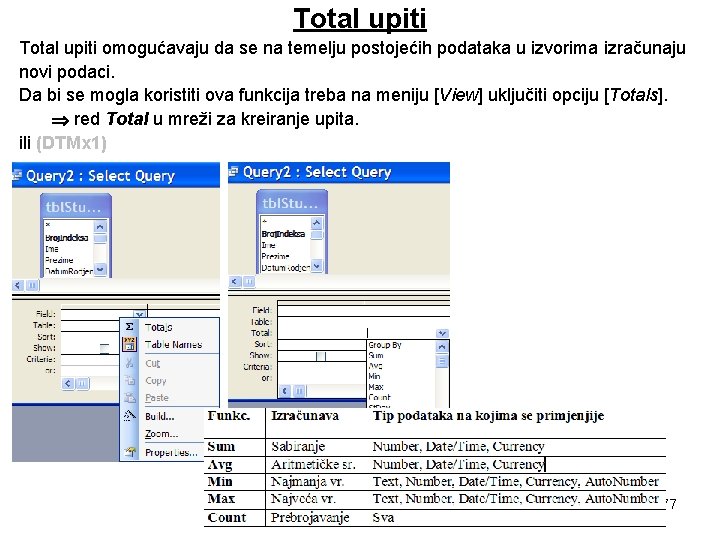Pick Group By in the Total dropdown list

[x=385, y=345]
